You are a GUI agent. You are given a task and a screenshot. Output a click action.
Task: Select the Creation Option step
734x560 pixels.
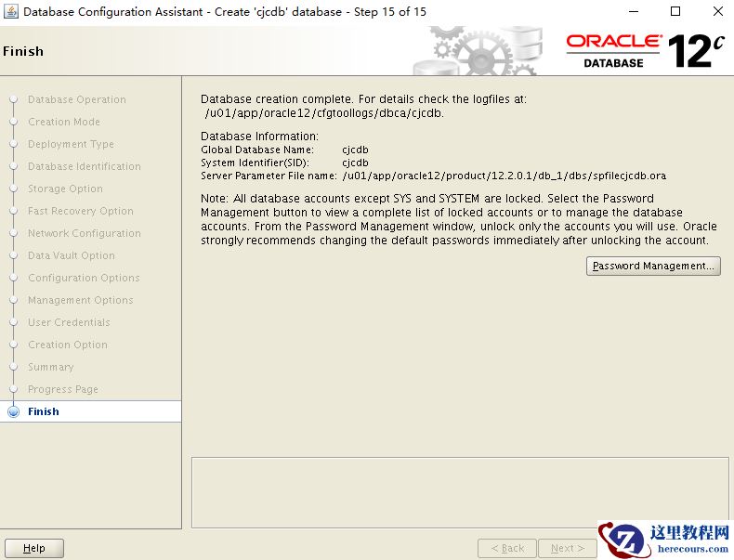pos(68,345)
